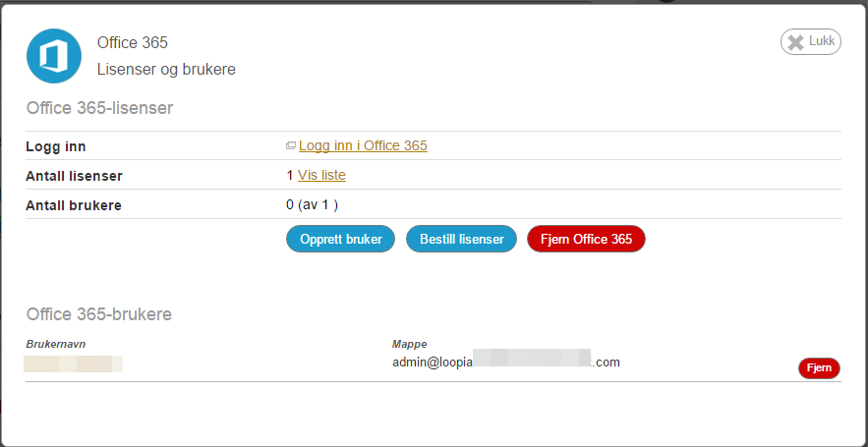This screenshot has width=868, height=447.
Task: Click the Antall brukere label
Action: tap(74, 205)
